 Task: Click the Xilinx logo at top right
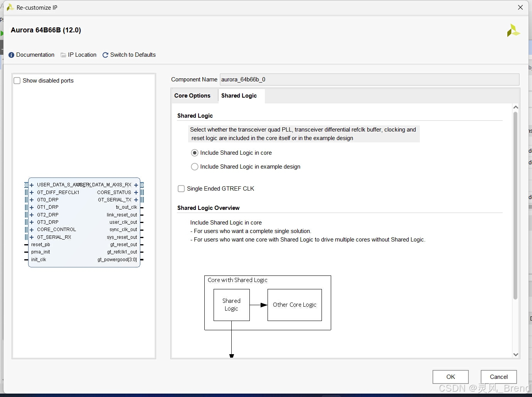(513, 30)
